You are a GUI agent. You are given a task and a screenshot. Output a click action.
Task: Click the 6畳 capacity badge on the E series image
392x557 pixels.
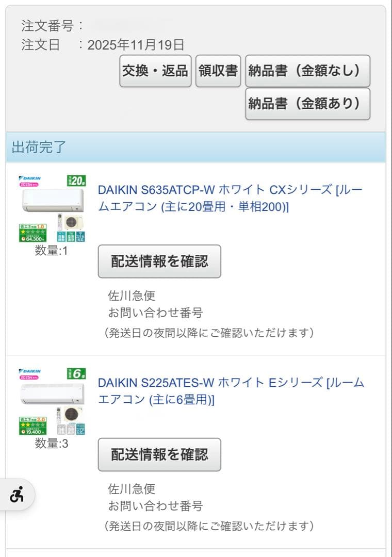click(x=76, y=373)
